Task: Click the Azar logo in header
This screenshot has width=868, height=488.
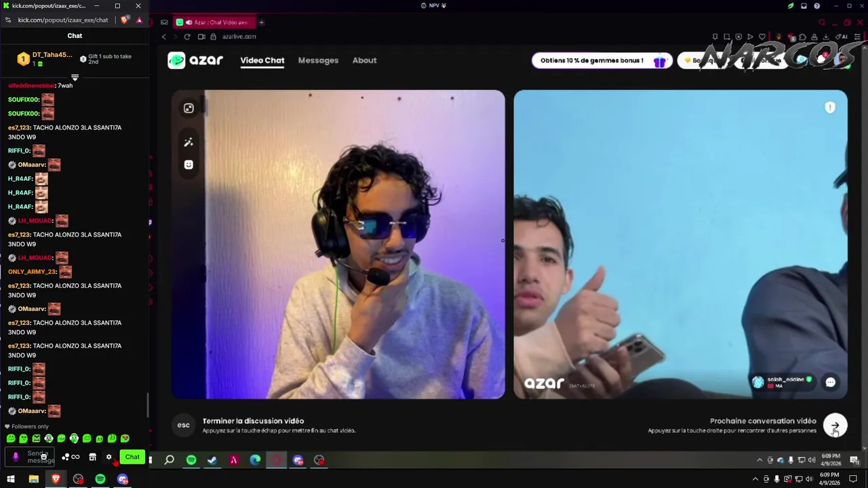Action: point(195,60)
